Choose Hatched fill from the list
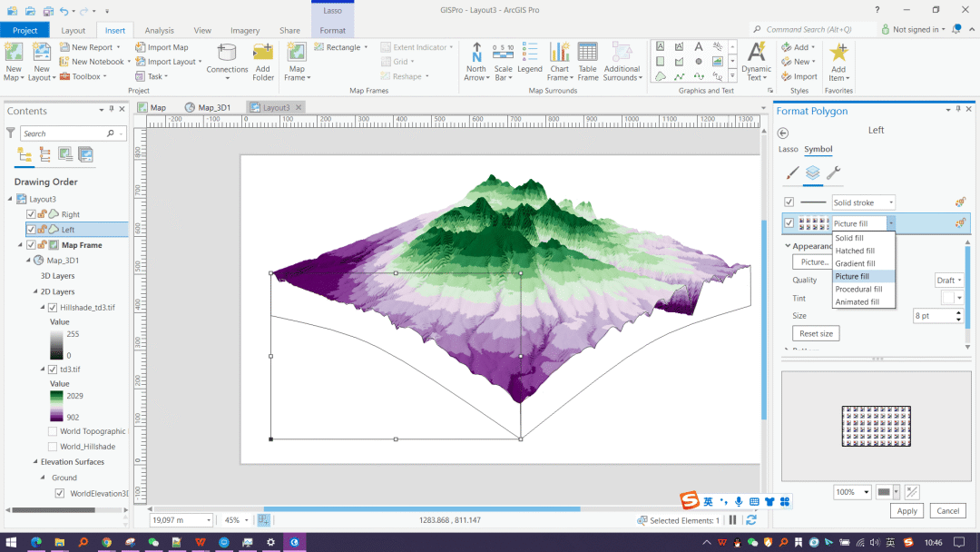The height and width of the screenshot is (552, 980). click(x=855, y=251)
